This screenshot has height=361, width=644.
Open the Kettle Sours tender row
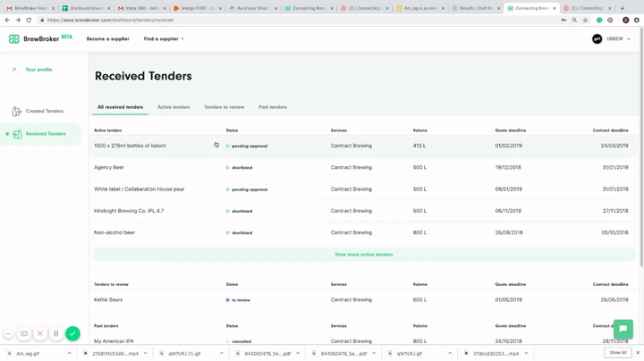tap(107, 300)
